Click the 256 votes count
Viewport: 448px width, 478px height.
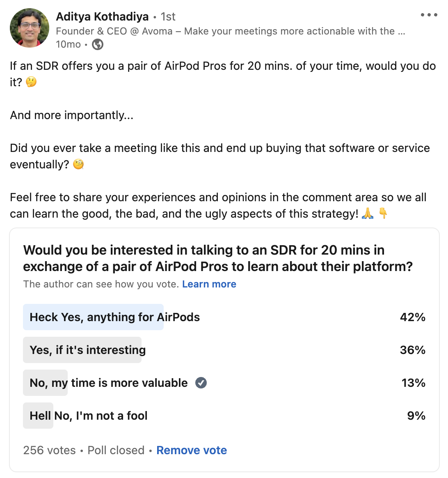tap(50, 450)
